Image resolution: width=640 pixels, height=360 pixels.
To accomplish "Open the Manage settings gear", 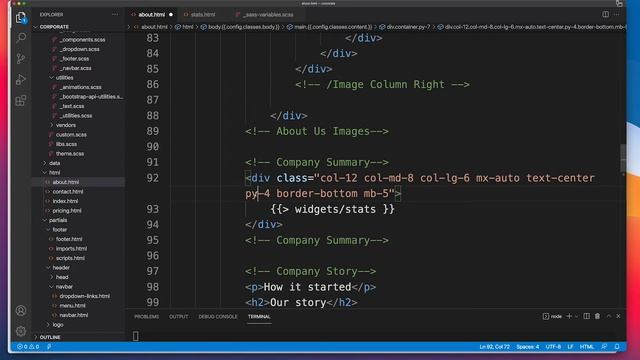I will point(21,331).
